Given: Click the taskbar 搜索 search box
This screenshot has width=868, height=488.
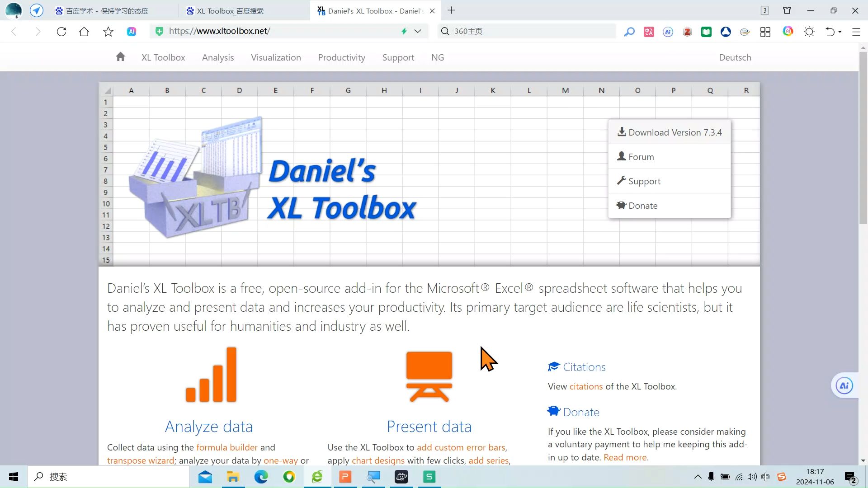Looking at the screenshot, I should tap(108, 477).
